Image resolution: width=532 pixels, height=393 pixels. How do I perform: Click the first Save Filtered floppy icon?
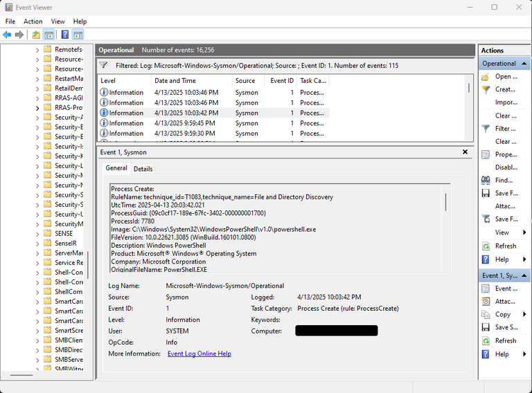[486, 193]
